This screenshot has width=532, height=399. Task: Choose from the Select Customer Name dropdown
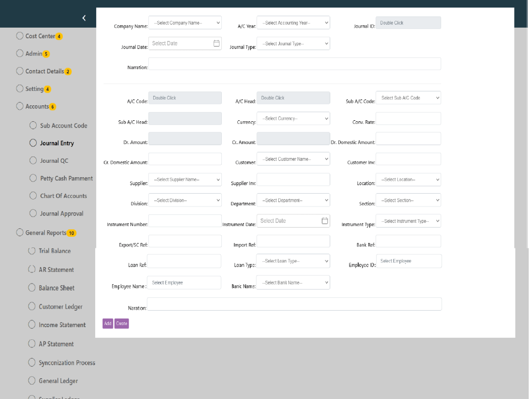(x=293, y=159)
